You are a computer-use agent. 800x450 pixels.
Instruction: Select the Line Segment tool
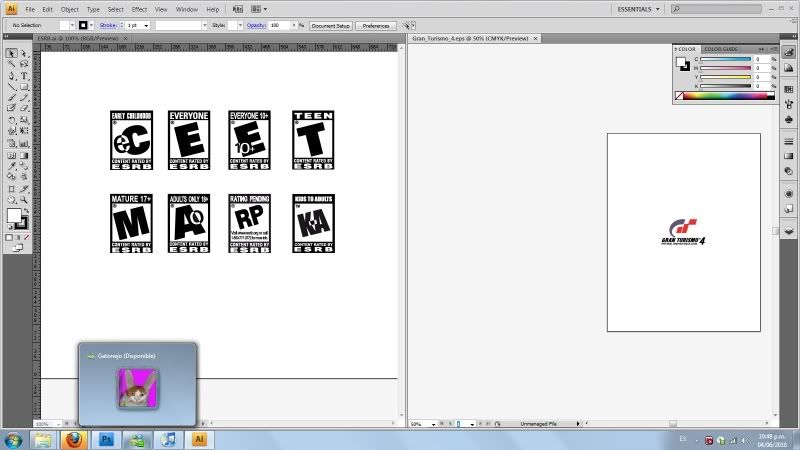pos(11,87)
